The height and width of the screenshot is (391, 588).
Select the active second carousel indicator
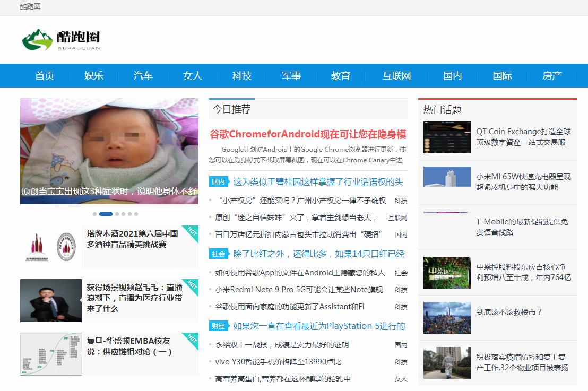click(x=106, y=214)
